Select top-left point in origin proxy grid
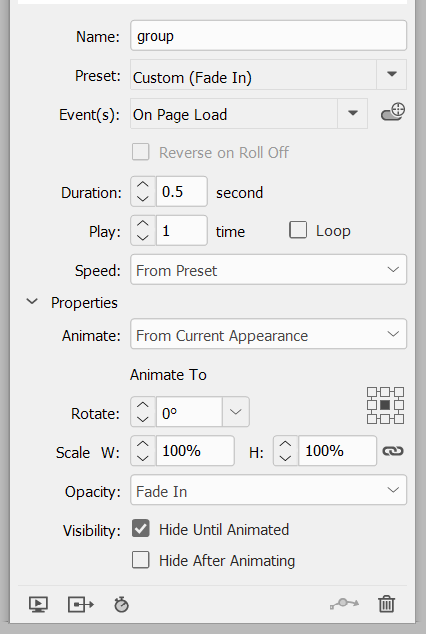The height and width of the screenshot is (634, 426). pos(372,392)
